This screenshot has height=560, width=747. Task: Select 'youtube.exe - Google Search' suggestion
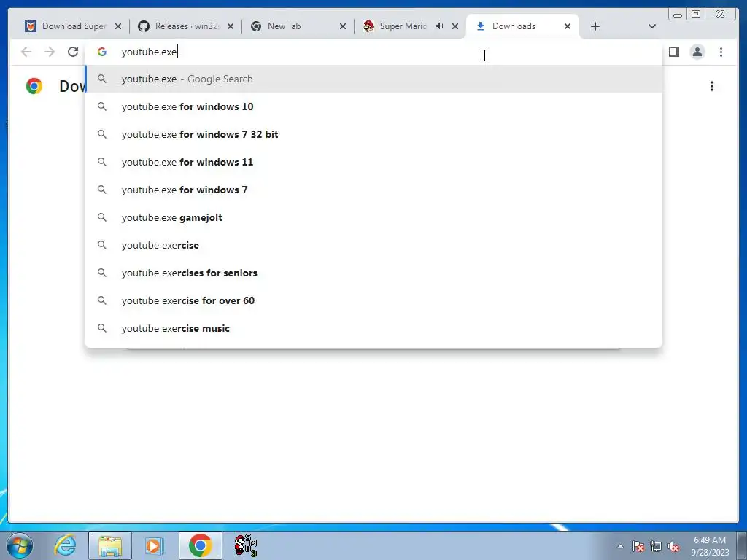click(x=373, y=79)
